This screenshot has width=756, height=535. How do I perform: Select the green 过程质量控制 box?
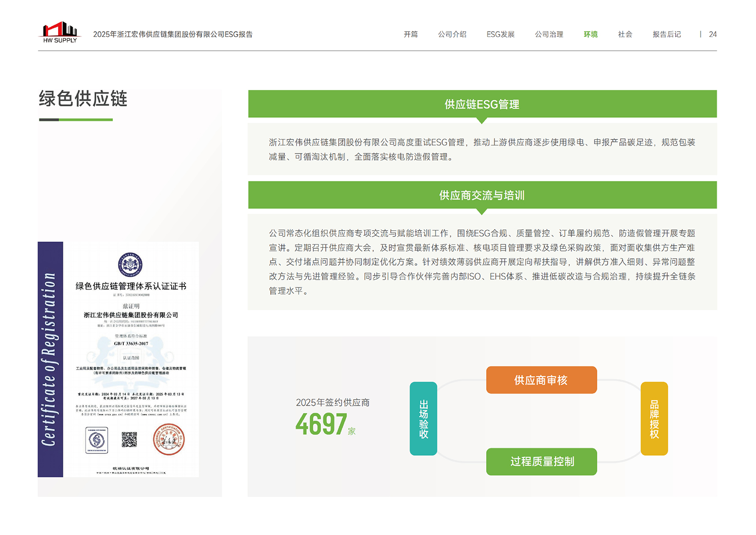pyautogui.click(x=541, y=462)
